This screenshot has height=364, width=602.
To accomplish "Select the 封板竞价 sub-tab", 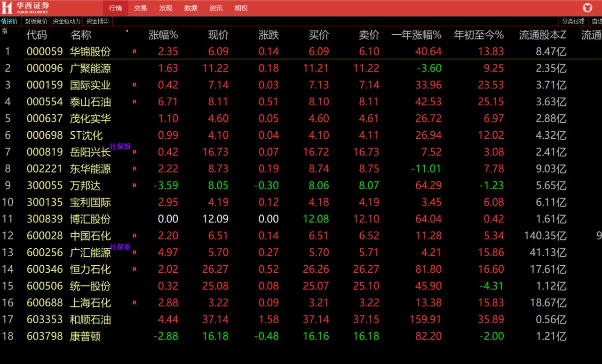I will pyautogui.click(x=36, y=21).
